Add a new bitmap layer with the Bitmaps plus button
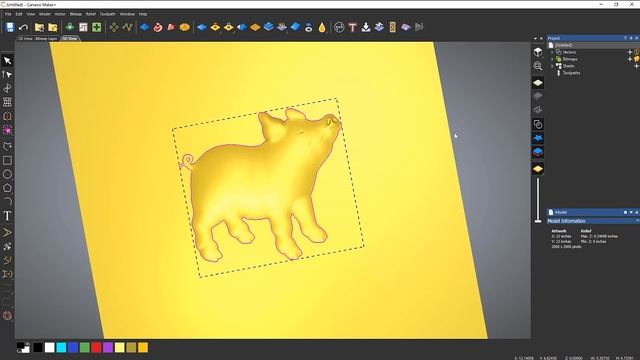Image resolution: width=640 pixels, height=360 pixels. pyautogui.click(x=630, y=59)
